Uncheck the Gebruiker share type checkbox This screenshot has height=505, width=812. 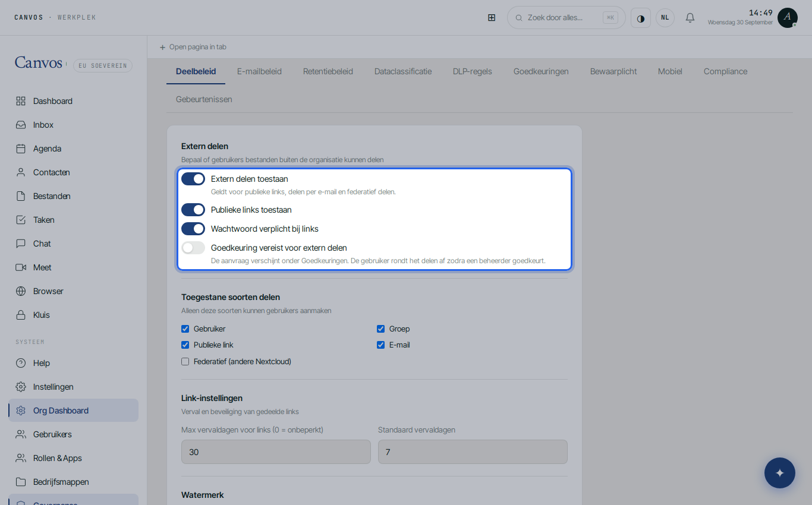point(185,329)
